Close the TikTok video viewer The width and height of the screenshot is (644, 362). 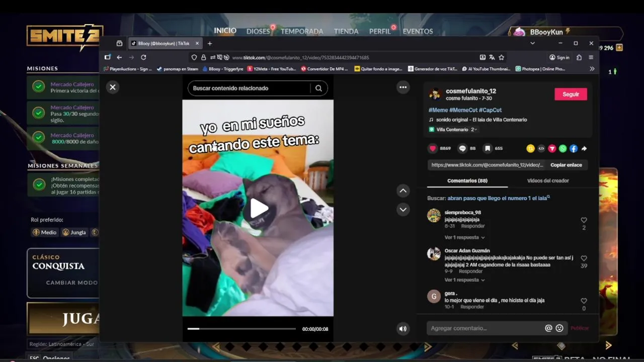tap(113, 87)
